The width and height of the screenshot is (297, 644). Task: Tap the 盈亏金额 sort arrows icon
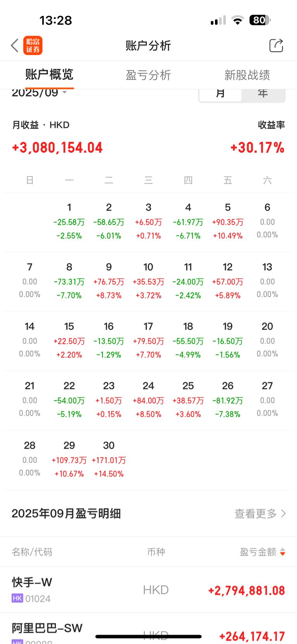(283, 552)
